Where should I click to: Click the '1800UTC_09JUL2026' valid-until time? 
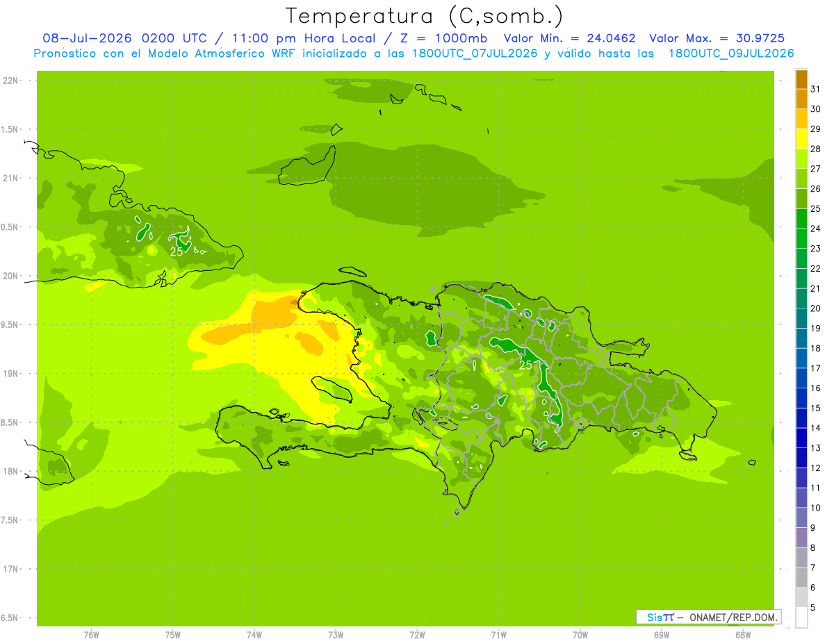[x=731, y=53]
